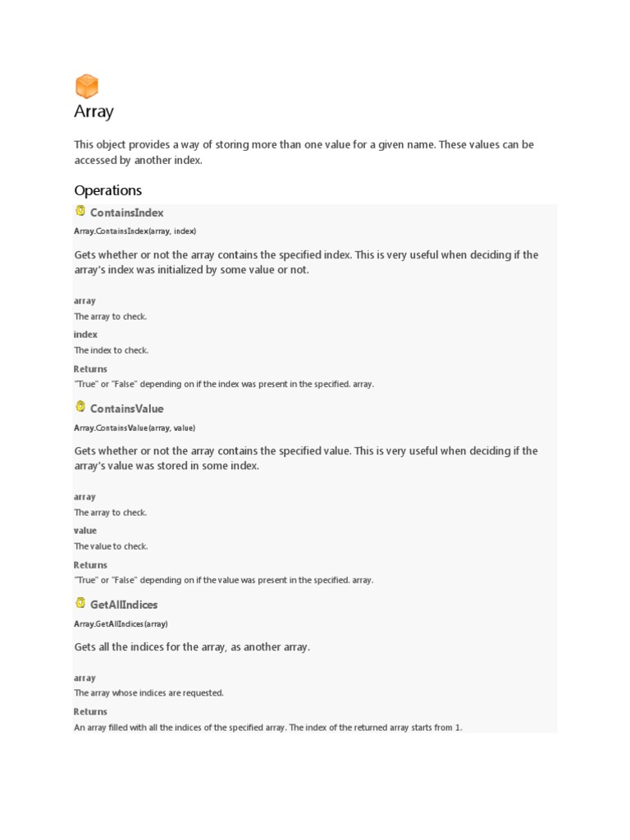
Task: Click "The value to check." description text
Action: 112,546
